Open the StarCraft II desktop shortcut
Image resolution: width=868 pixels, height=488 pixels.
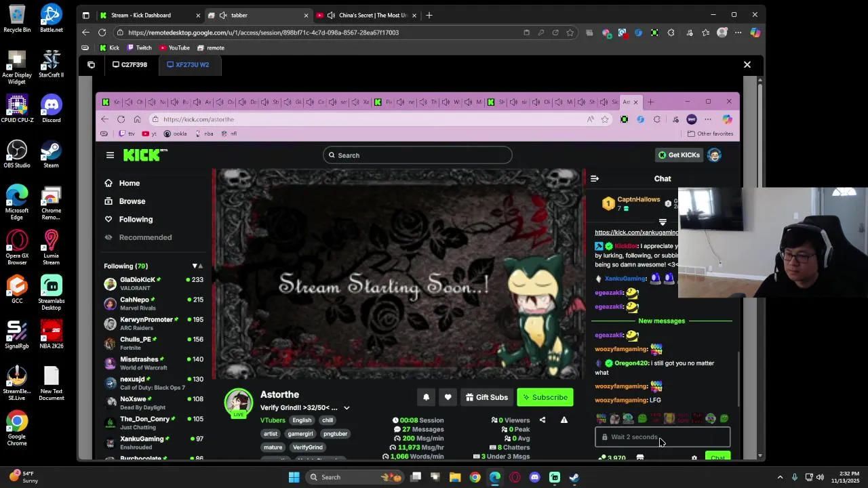tap(51, 64)
